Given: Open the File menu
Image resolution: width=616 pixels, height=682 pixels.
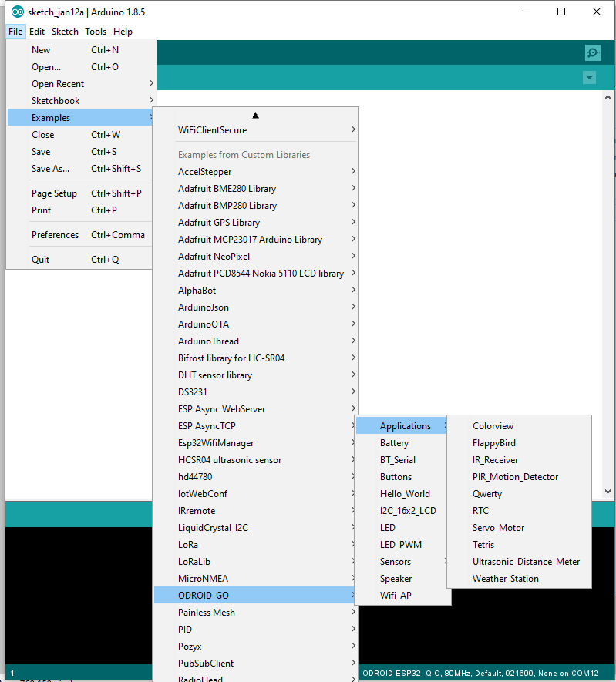Looking at the screenshot, I should (15, 32).
